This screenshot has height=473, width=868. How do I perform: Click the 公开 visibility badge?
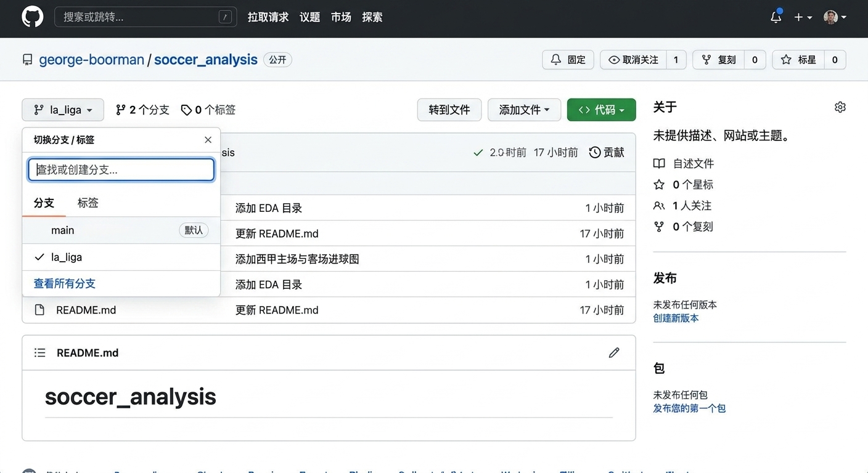(x=277, y=60)
